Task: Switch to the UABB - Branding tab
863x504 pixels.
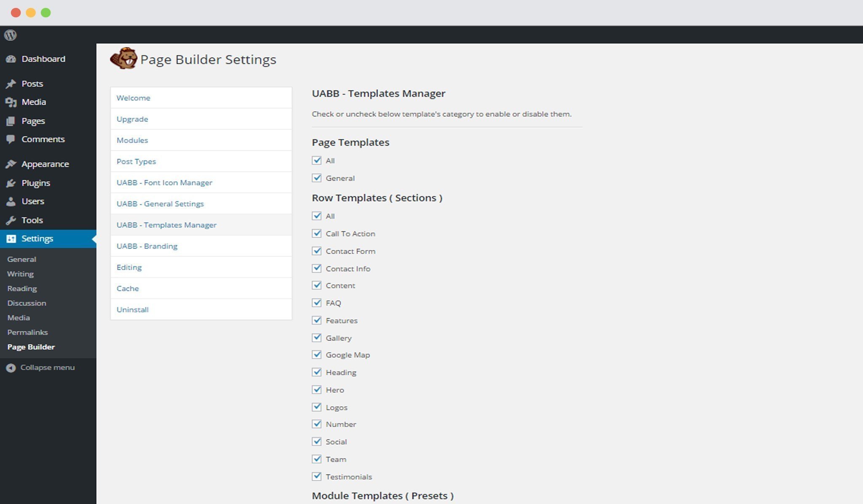Action: (x=147, y=246)
